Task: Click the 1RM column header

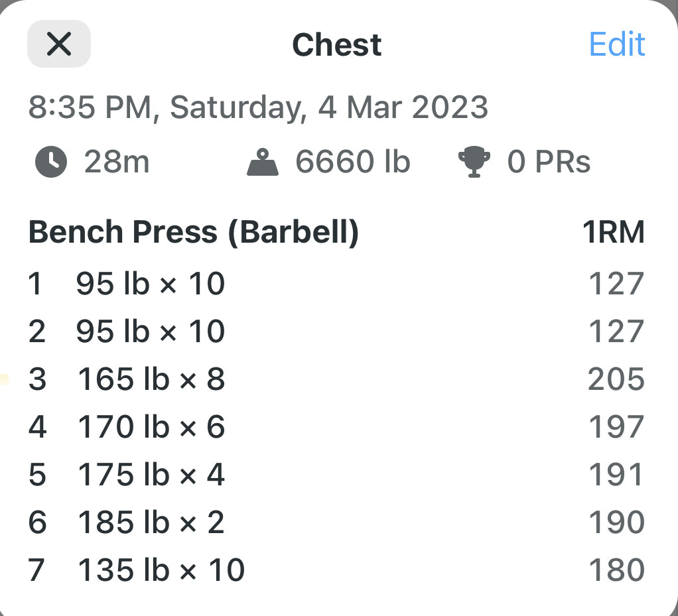Action: (614, 232)
